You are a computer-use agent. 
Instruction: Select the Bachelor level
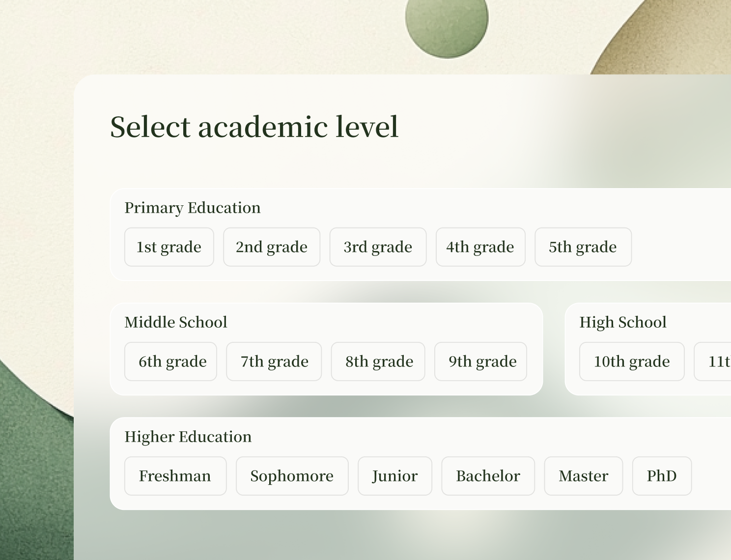[x=488, y=476]
